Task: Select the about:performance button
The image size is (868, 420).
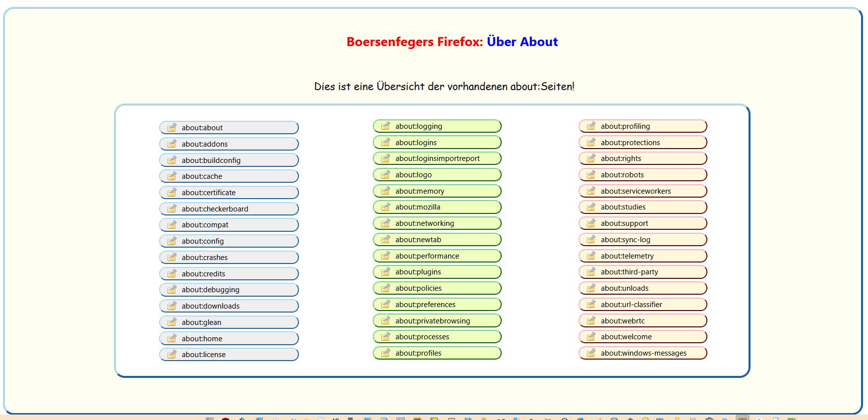Action: pyautogui.click(x=437, y=256)
